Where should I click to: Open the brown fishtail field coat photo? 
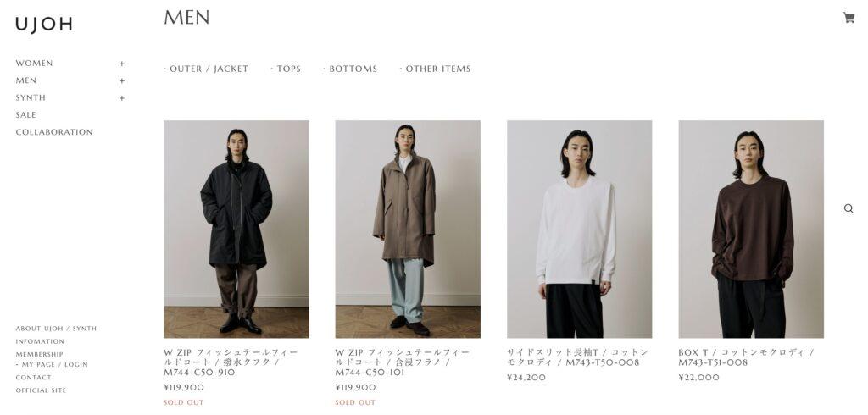[408, 229]
